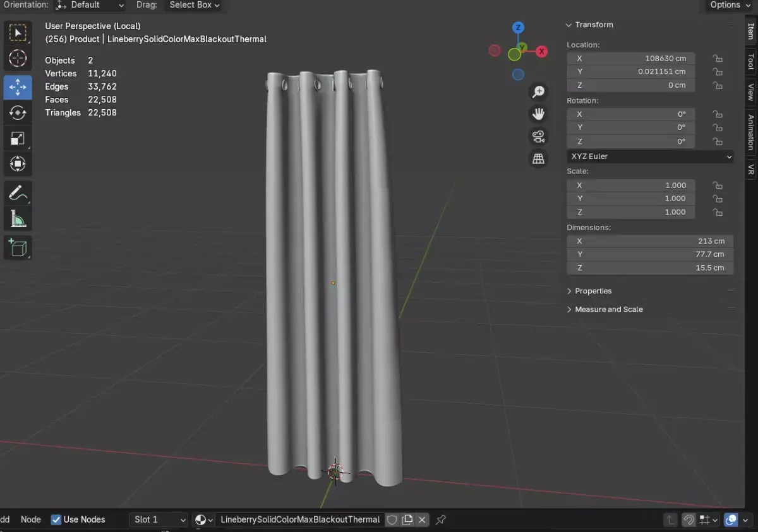This screenshot has height=532, width=758.
Task: Click the negative X axis gizmo ball
Action: 495,50
